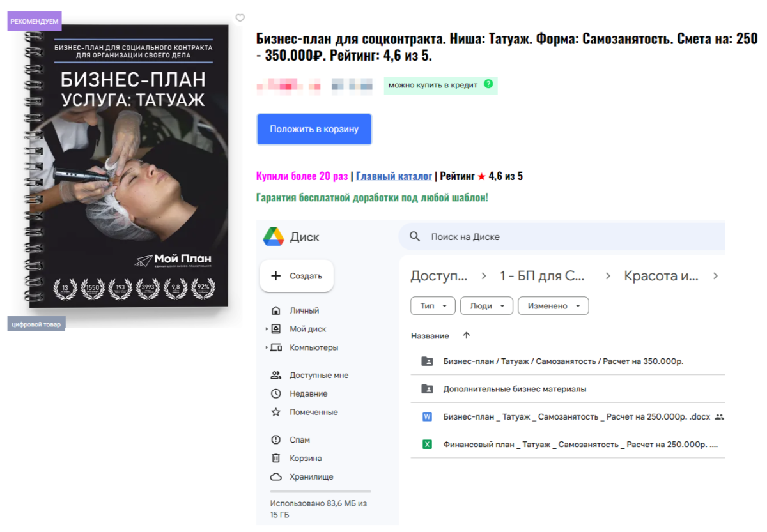Image resolution: width=767 pixels, height=532 pixels.
Task: Click folder icon of Дополнительные бизнес материалы
Action: coord(427,389)
